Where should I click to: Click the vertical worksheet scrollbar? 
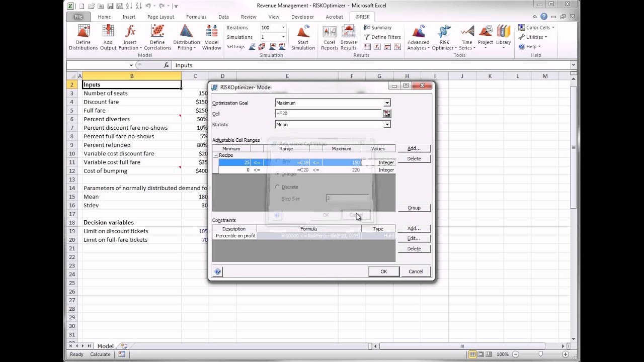(x=574, y=147)
